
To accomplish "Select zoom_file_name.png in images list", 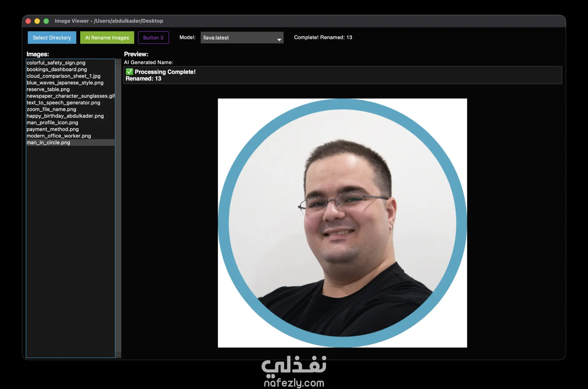I will (51, 109).
